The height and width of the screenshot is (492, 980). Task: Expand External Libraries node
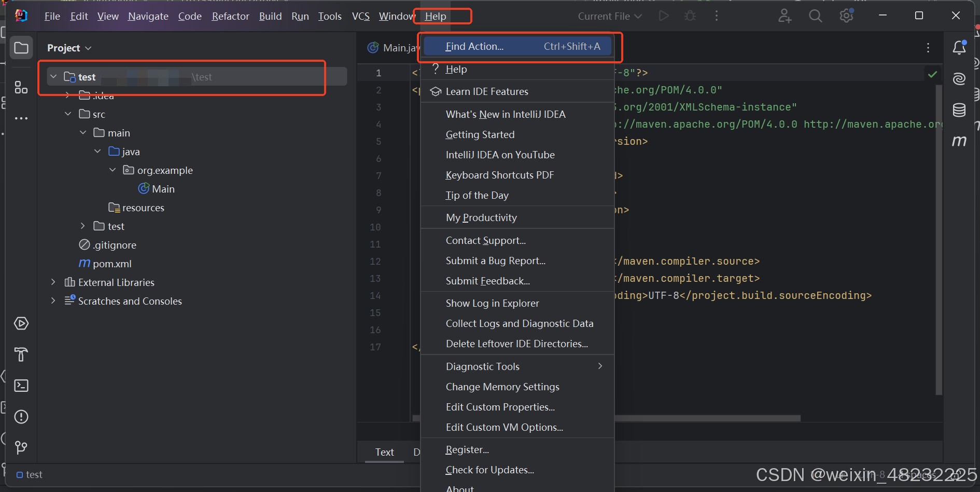53,282
